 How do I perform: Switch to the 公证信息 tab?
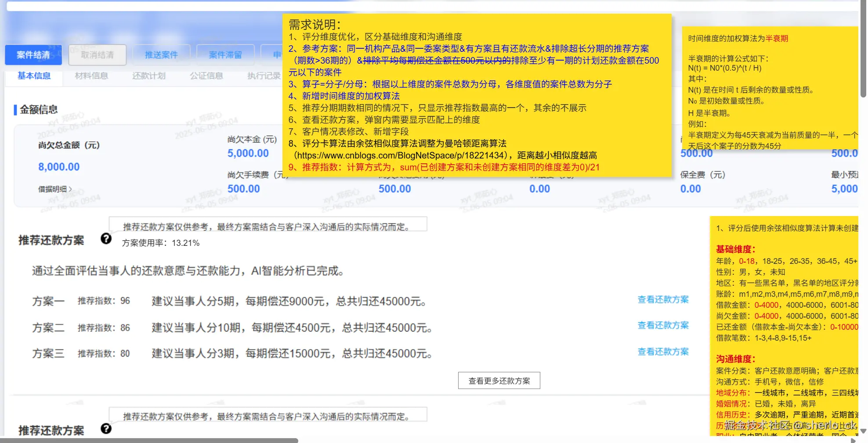(x=206, y=76)
